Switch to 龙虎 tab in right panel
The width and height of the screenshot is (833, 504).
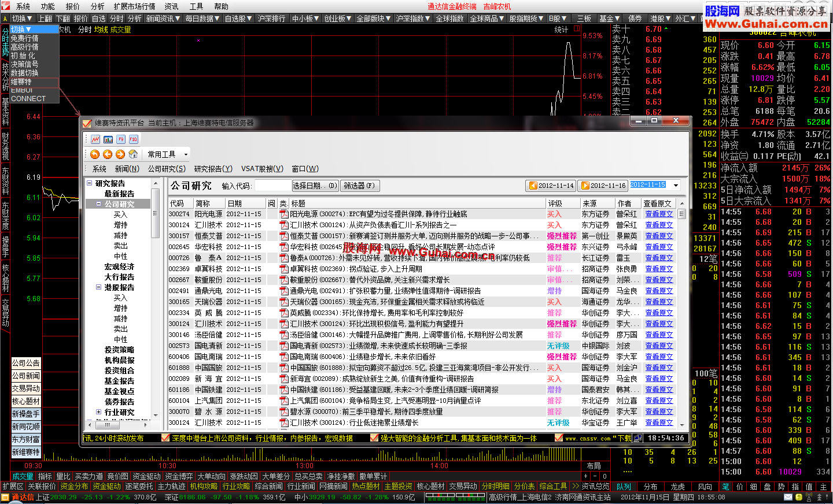click(x=677, y=487)
